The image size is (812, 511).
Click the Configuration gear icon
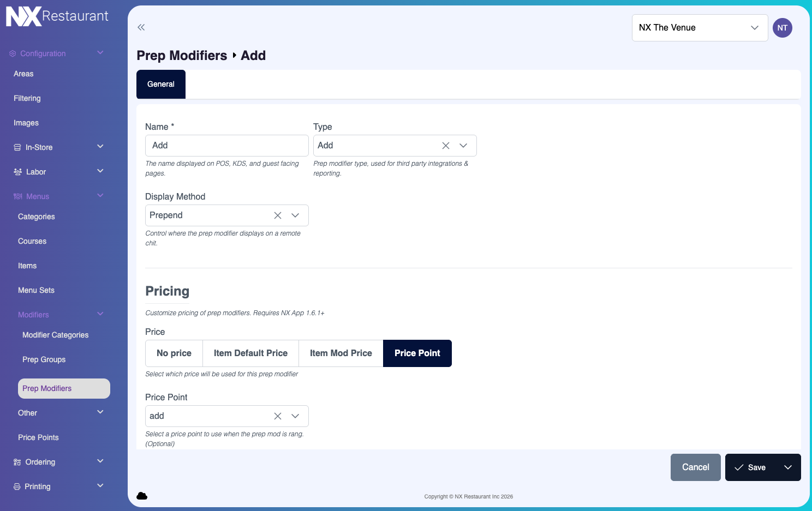pyautogui.click(x=13, y=53)
